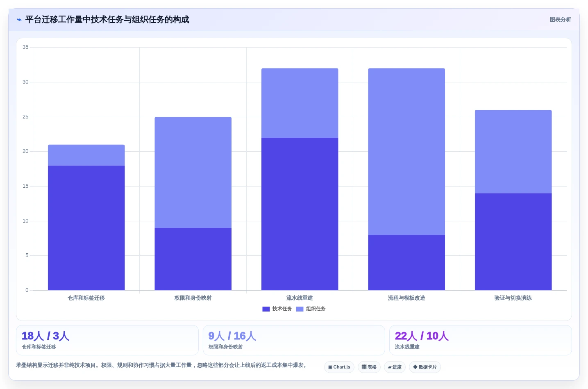Click the 流水线重建 caption in third stat card
This screenshot has width=588, height=389.
[407, 347]
